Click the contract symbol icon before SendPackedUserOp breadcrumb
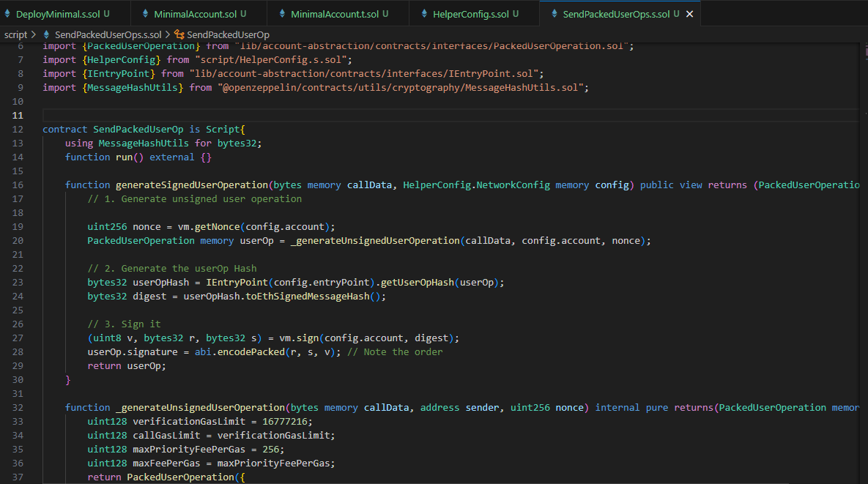 180,34
